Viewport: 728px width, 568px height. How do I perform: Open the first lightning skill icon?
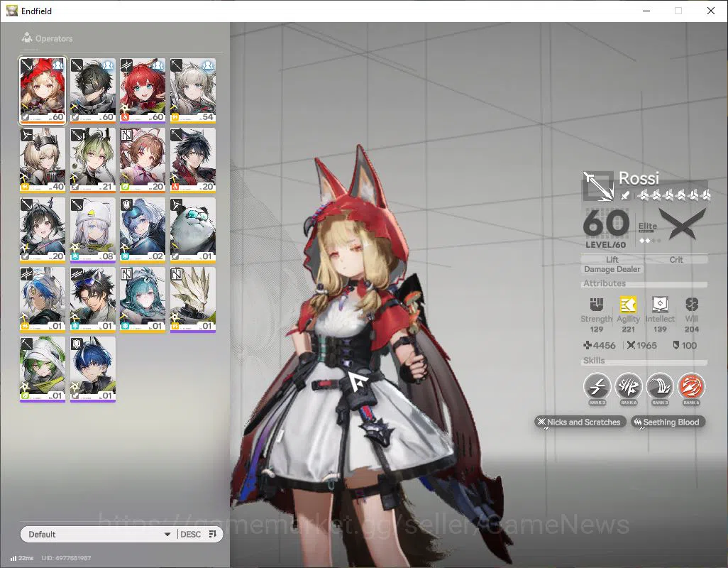coord(597,386)
